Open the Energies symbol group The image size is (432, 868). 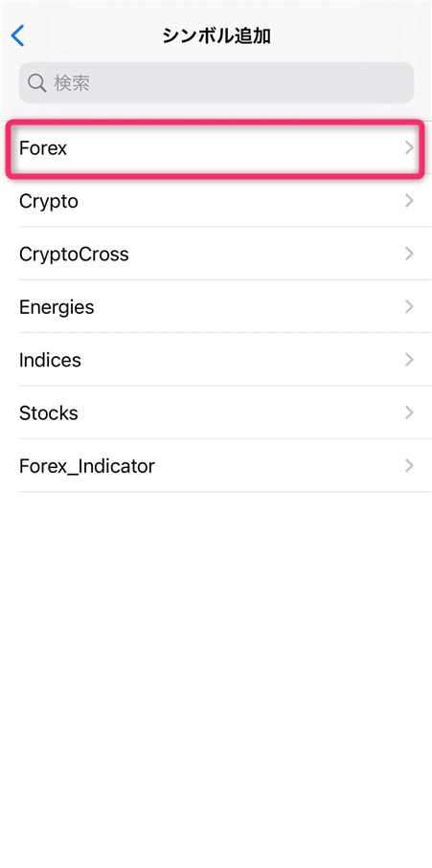pos(216,306)
